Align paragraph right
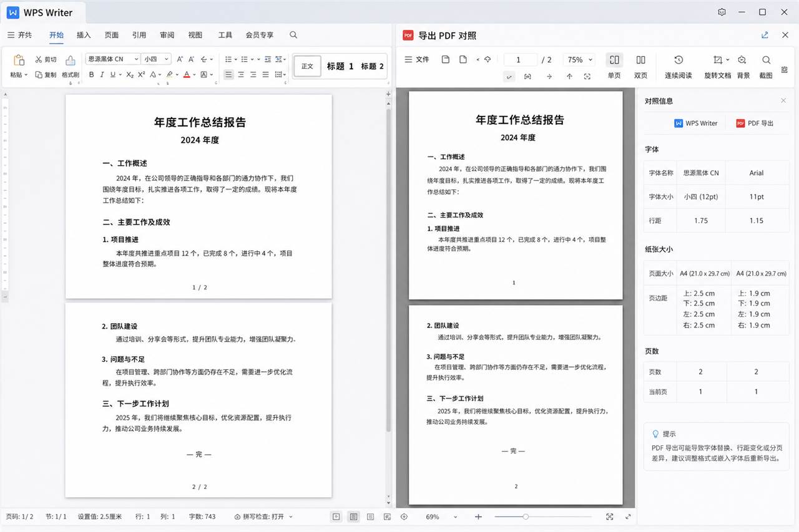This screenshot has height=532, width=799. pyautogui.click(x=253, y=75)
